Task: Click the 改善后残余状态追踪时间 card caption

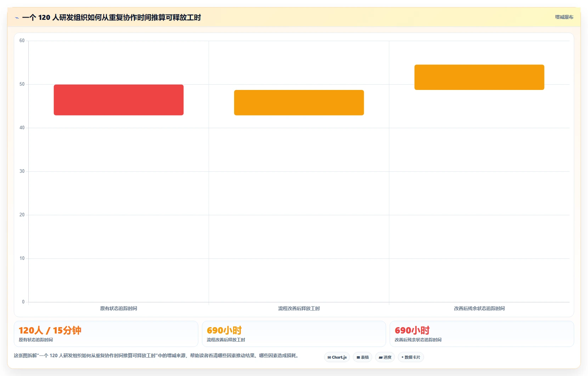Action: pyautogui.click(x=418, y=340)
